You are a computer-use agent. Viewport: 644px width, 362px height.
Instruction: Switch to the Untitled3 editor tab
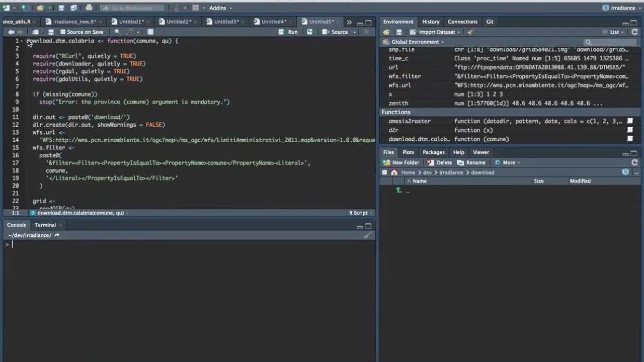point(226,22)
